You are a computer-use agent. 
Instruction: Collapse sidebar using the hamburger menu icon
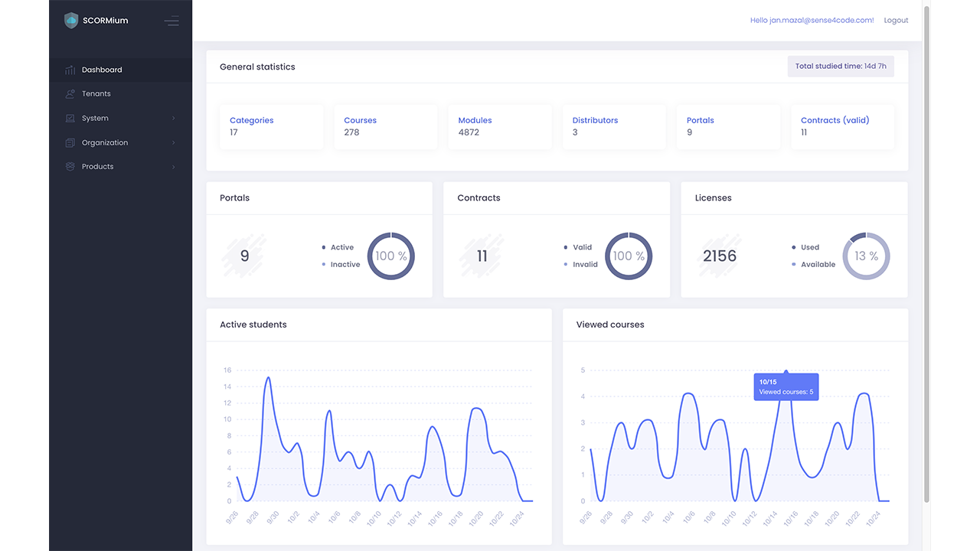click(171, 21)
